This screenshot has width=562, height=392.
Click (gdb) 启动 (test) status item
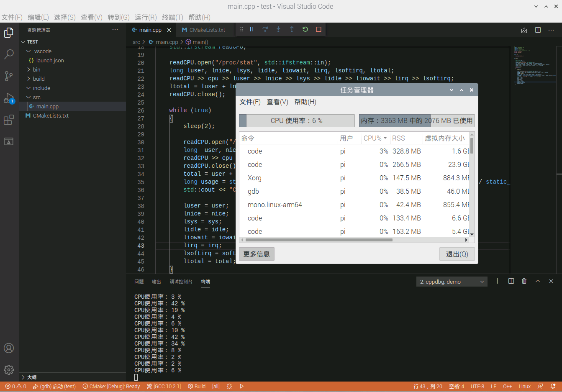pos(54,386)
